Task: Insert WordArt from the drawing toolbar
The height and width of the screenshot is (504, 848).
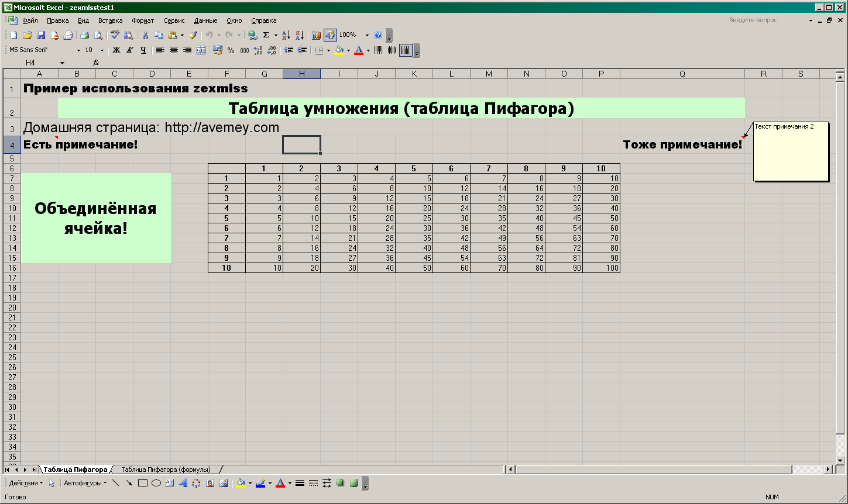Action: pyautogui.click(x=183, y=483)
